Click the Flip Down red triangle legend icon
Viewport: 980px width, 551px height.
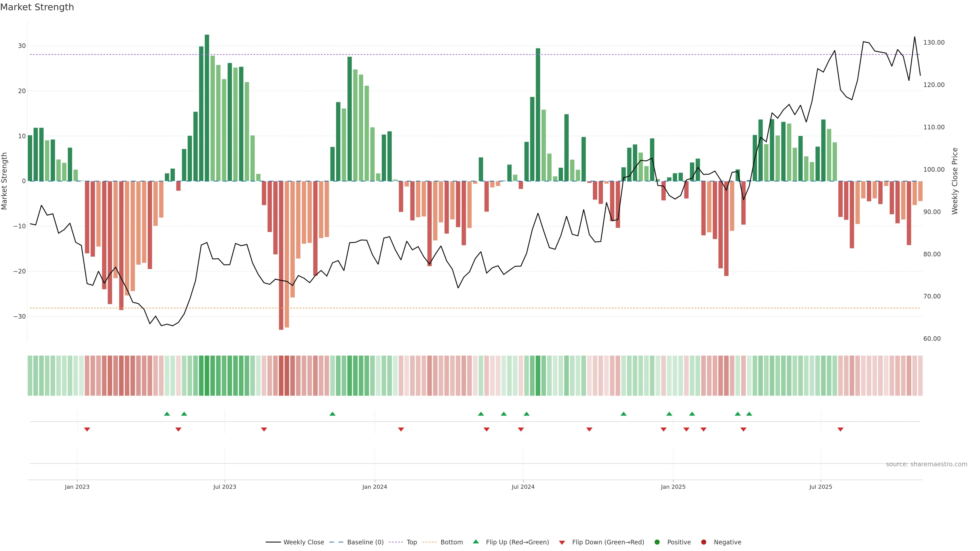pyautogui.click(x=562, y=543)
